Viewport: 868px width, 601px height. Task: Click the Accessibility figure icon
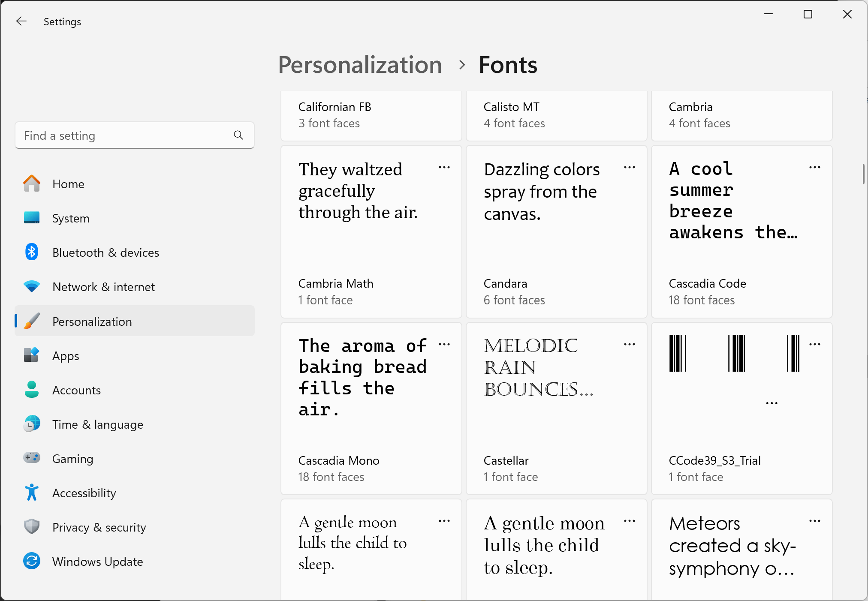tap(32, 493)
